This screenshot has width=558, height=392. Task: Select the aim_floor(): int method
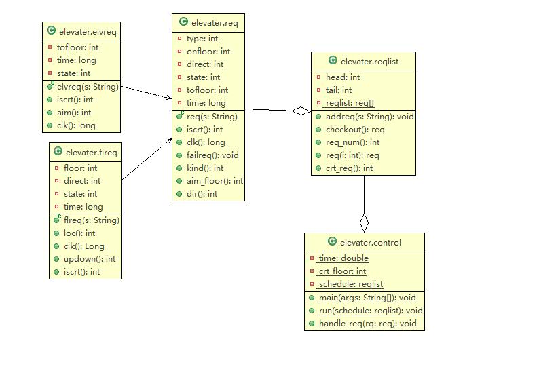click(x=215, y=181)
